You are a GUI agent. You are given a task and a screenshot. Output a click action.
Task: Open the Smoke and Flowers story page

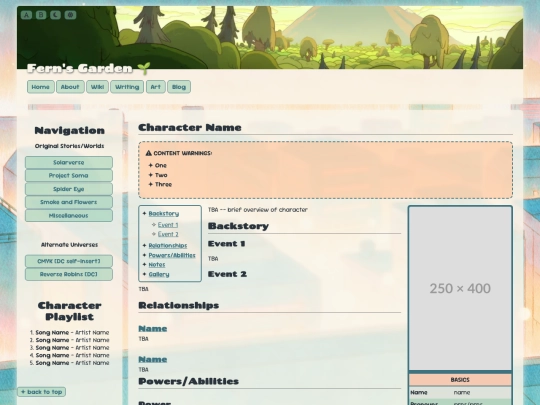[x=69, y=202]
